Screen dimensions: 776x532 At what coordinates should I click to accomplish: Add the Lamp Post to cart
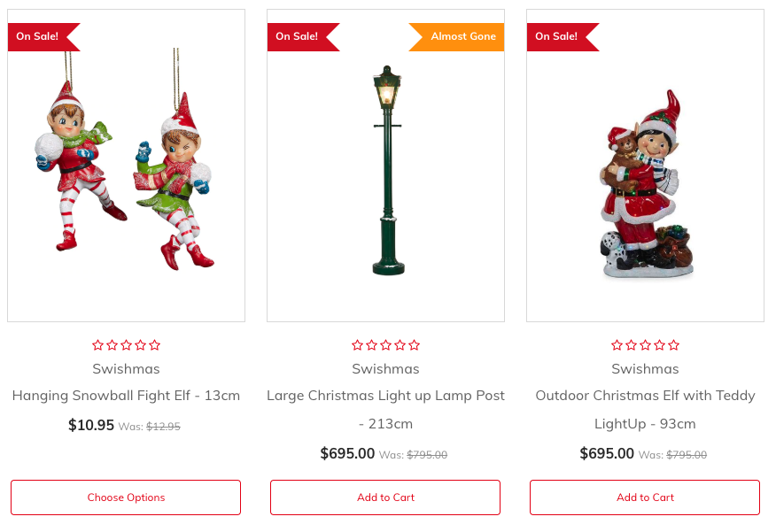385,497
